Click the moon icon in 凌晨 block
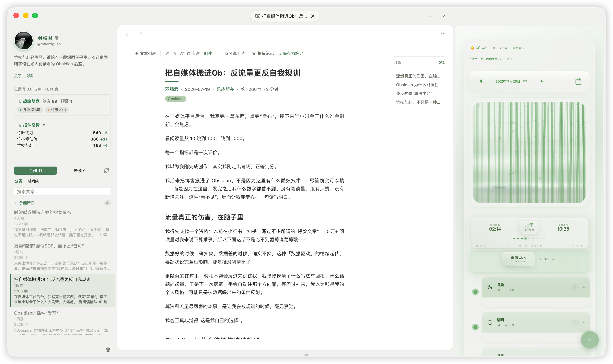The height and width of the screenshot is (364, 613). 490,287
